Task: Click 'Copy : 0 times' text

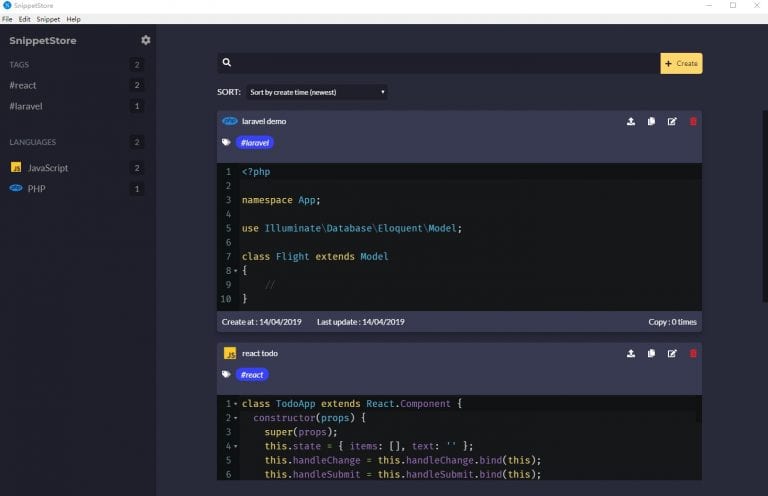Action: pos(672,322)
